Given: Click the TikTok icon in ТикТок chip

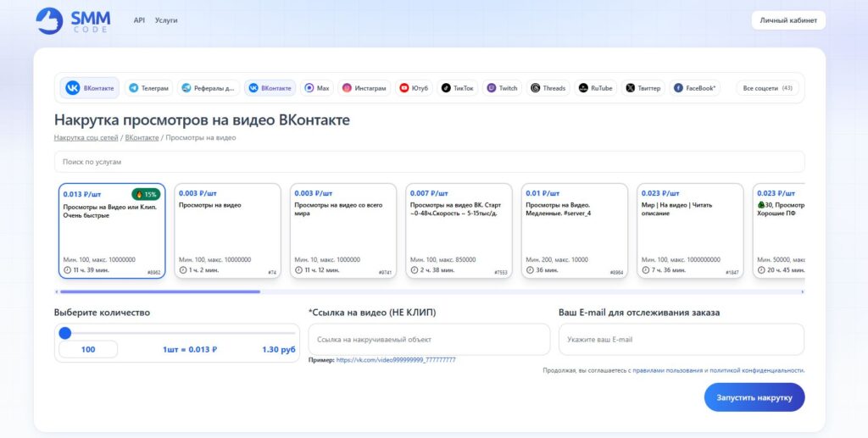Looking at the screenshot, I should [x=446, y=88].
